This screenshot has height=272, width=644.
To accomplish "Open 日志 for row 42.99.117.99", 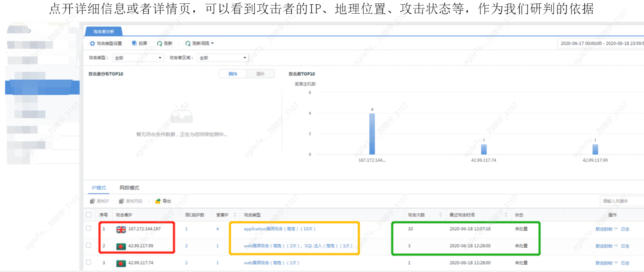I will [x=625, y=246].
